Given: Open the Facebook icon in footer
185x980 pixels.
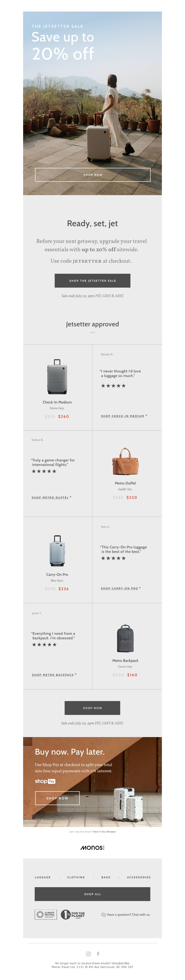Looking at the screenshot, I should tap(98, 953).
